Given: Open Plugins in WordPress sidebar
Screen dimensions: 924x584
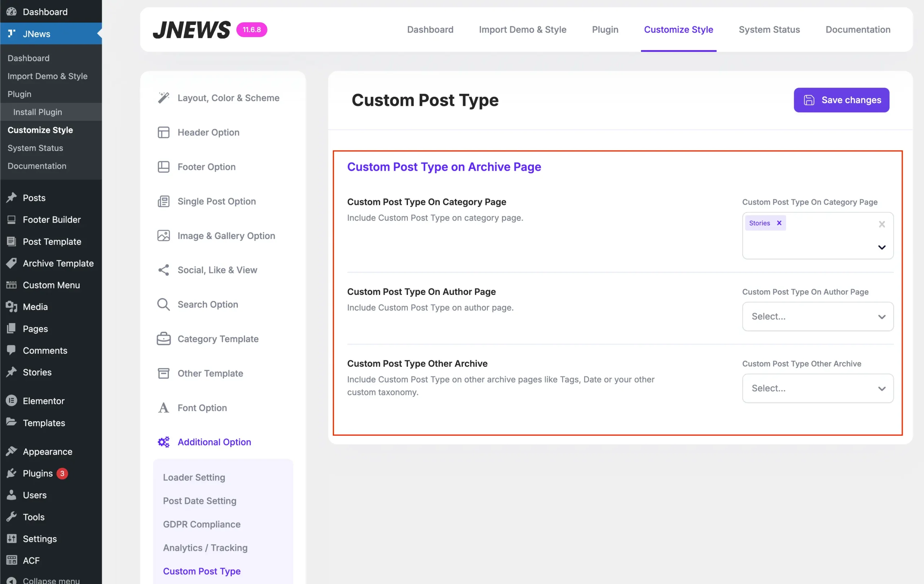Looking at the screenshot, I should pos(38,474).
